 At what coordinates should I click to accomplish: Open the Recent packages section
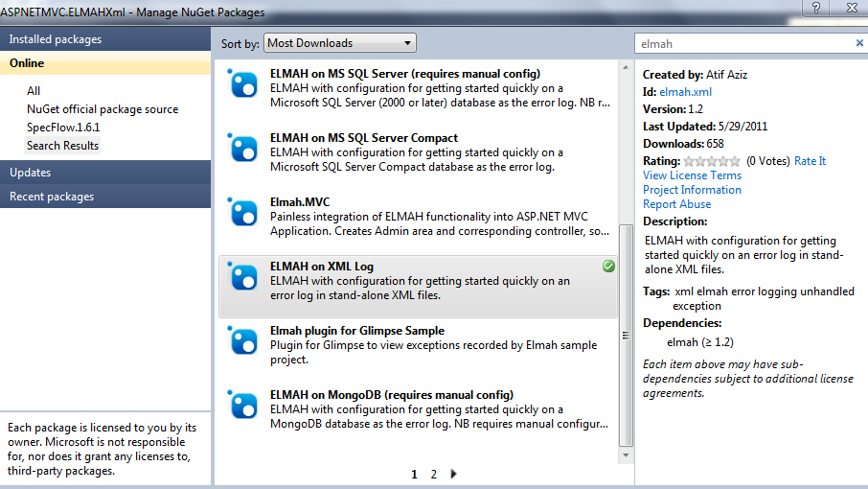point(52,197)
